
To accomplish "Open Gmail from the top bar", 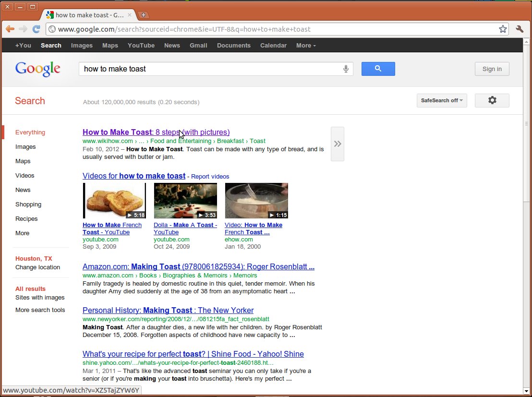I will coord(198,46).
